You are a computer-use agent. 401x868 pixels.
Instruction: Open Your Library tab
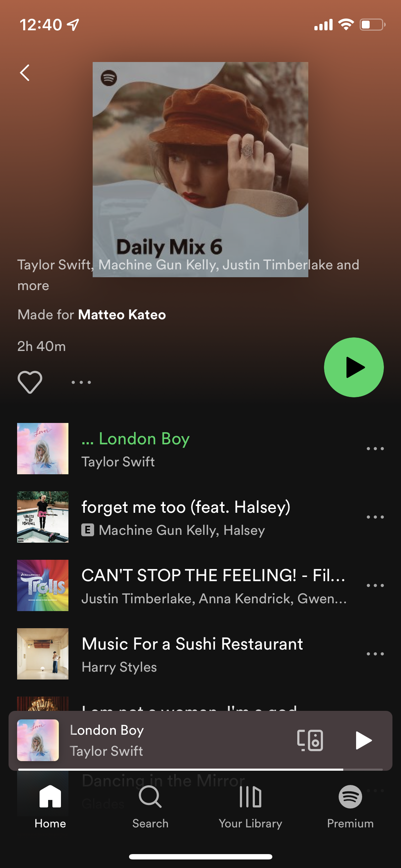250,807
